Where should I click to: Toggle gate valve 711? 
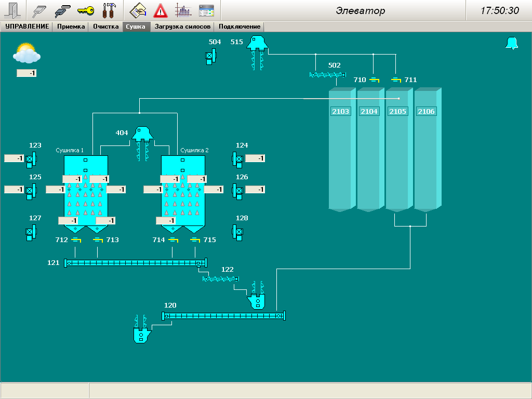click(396, 80)
